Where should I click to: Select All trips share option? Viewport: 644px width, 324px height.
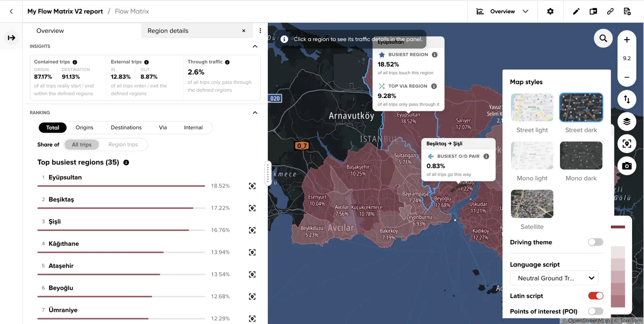point(82,145)
